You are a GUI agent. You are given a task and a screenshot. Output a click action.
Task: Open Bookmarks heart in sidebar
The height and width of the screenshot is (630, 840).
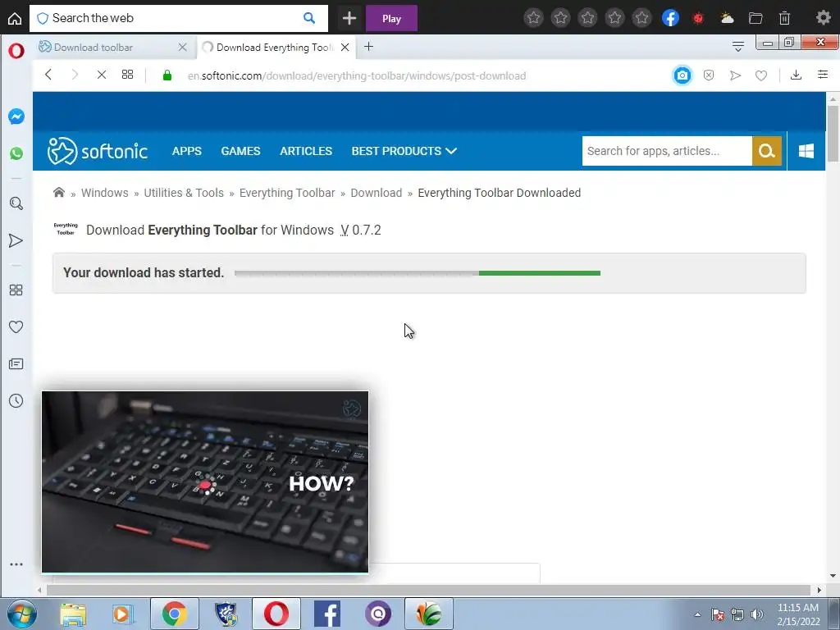point(16,326)
